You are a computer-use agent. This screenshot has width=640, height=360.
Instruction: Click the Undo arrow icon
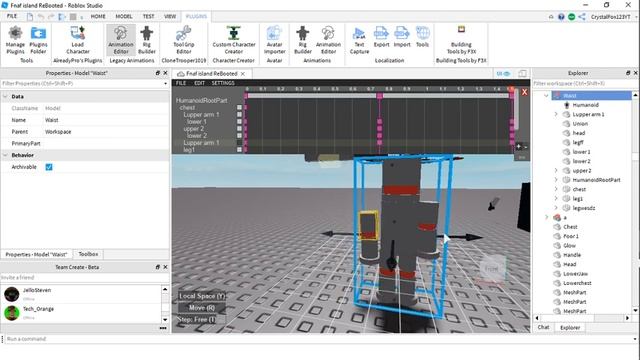coord(41,16)
